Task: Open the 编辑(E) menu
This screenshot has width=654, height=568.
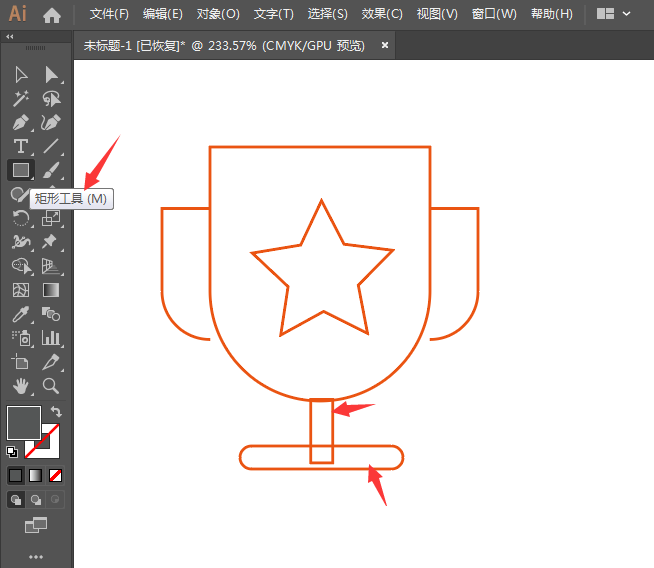Action: point(163,14)
